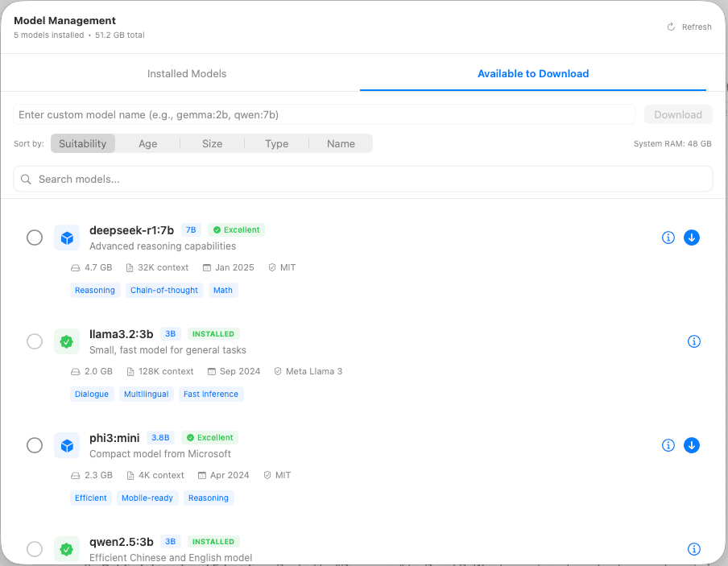
Task: Click the phi3:mini model name
Action: (114, 438)
